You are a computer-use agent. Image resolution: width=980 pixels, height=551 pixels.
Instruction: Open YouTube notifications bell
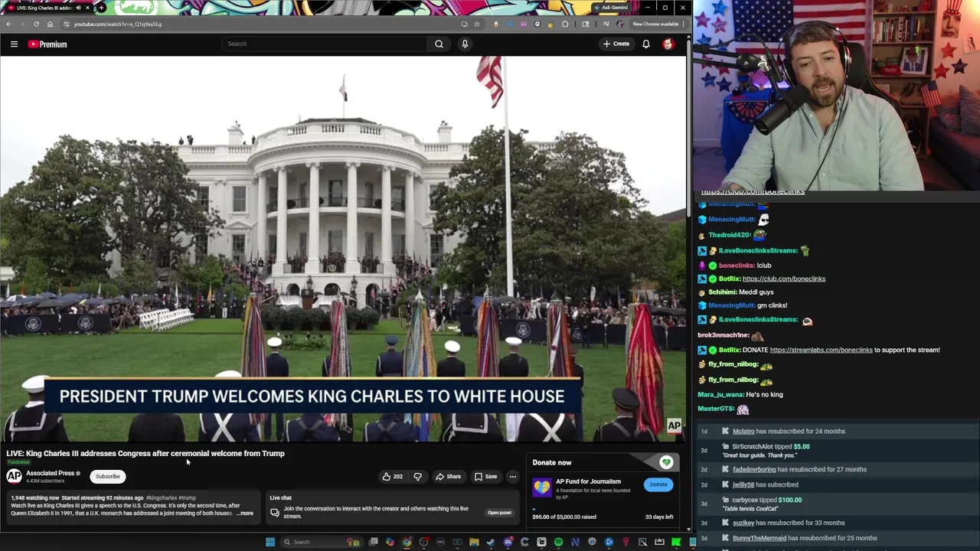click(646, 44)
